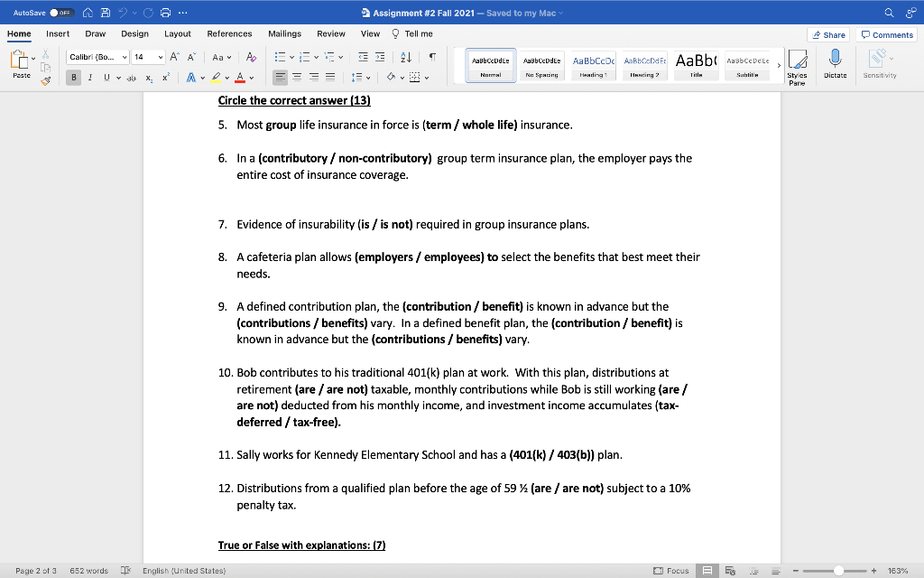Toggle strikethrough formatting
The image size is (924, 578).
[132, 77]
